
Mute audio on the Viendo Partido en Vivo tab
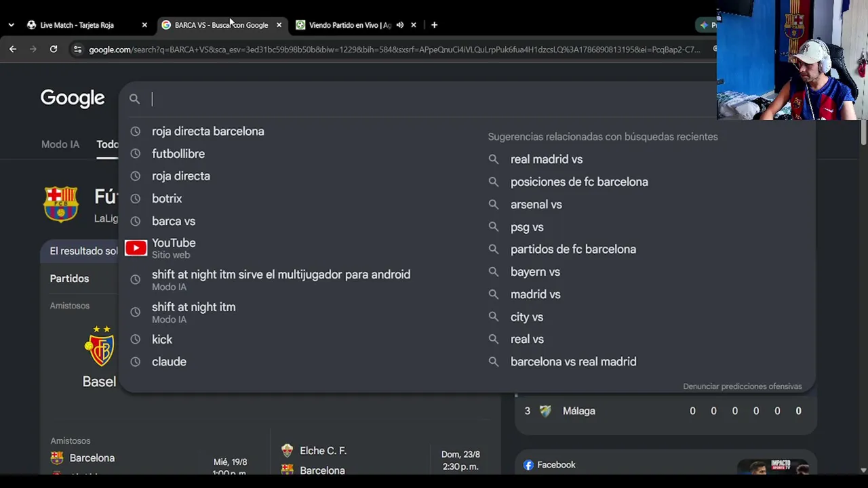(x=400, y=25)
